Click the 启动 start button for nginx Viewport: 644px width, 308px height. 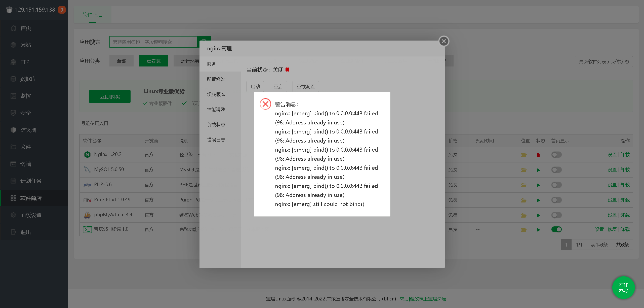pyautogui.click(x=255, y=86)
